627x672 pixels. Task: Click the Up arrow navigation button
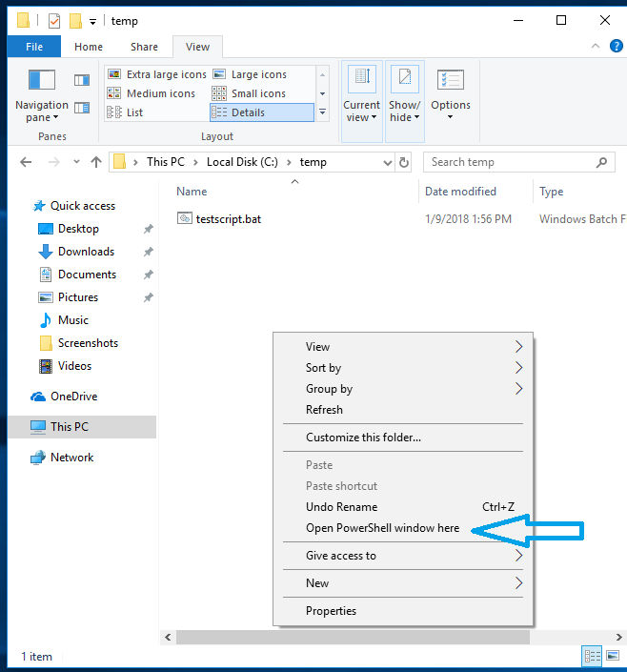tap(95, 162)
